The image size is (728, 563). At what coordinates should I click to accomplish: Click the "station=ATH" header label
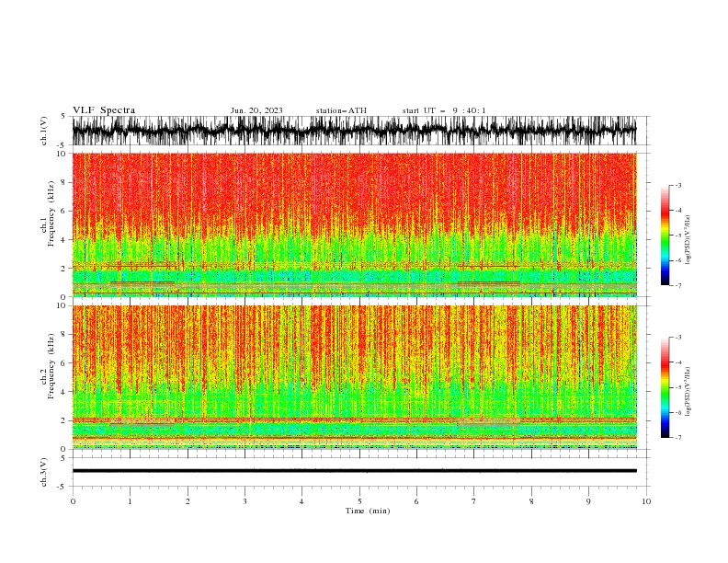341,110
